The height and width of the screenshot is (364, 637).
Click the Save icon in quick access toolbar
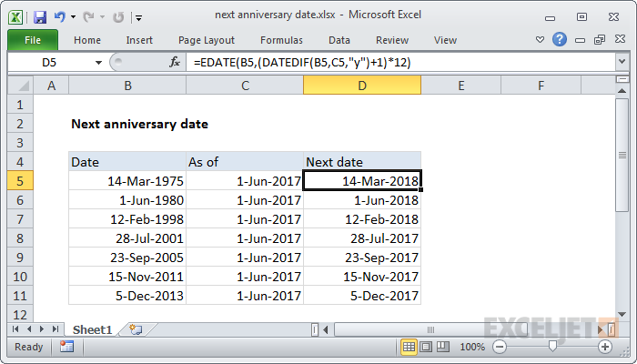tap(40, 16)
